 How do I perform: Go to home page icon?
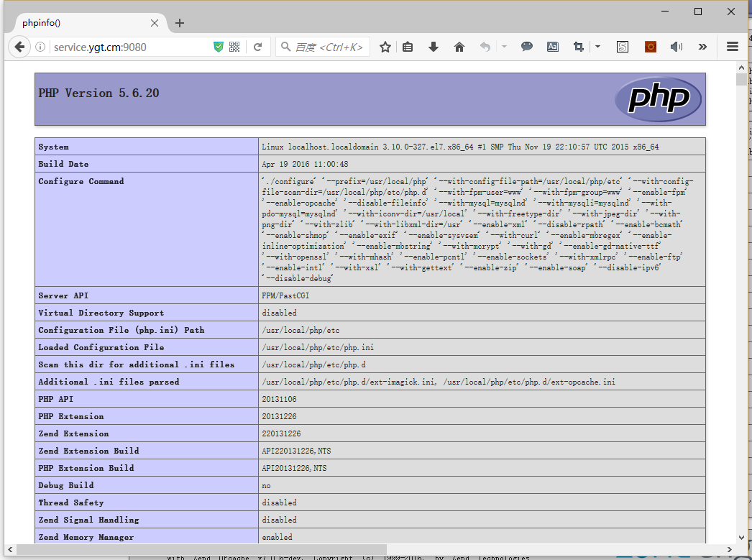click(x=459, y=47)
